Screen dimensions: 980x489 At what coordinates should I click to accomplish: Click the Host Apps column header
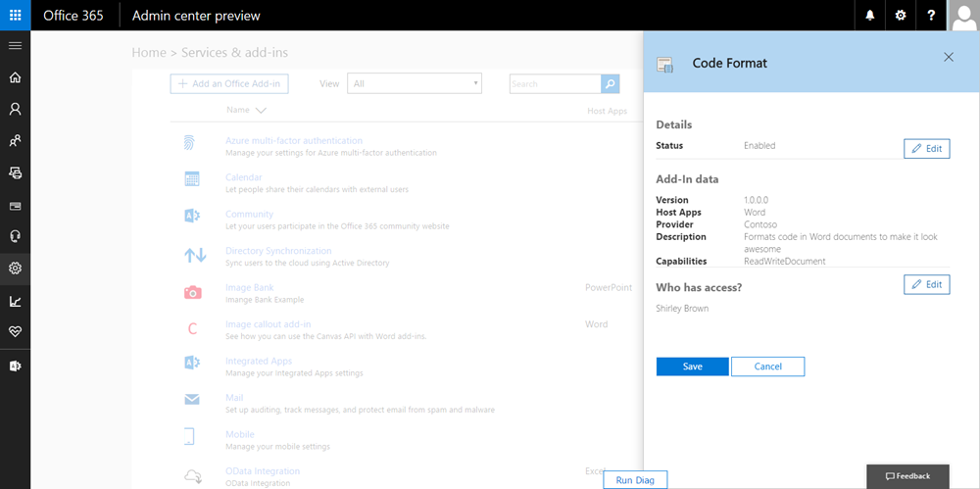(607, 111)
